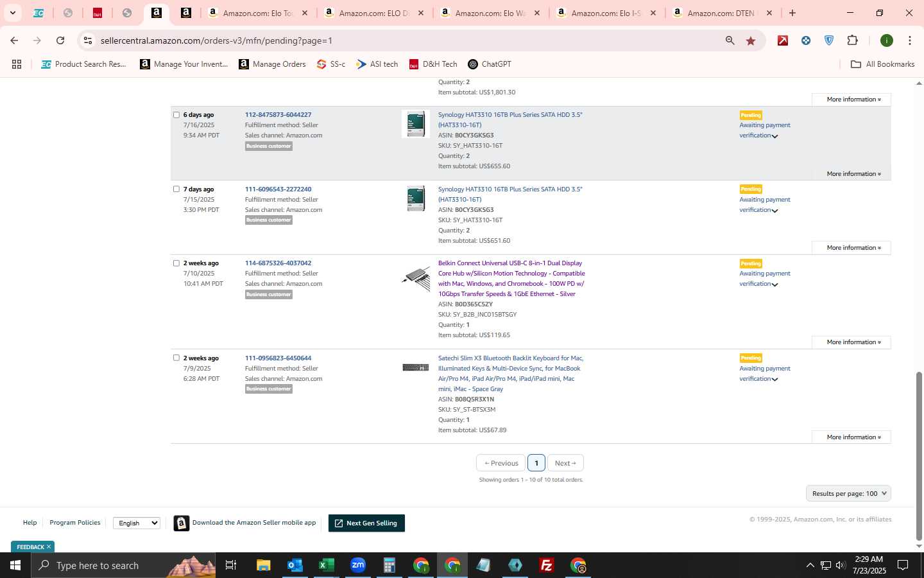Open the Chrome profile avatar
Viewport: 924px width, 578px height.
(x=887, y=40)
